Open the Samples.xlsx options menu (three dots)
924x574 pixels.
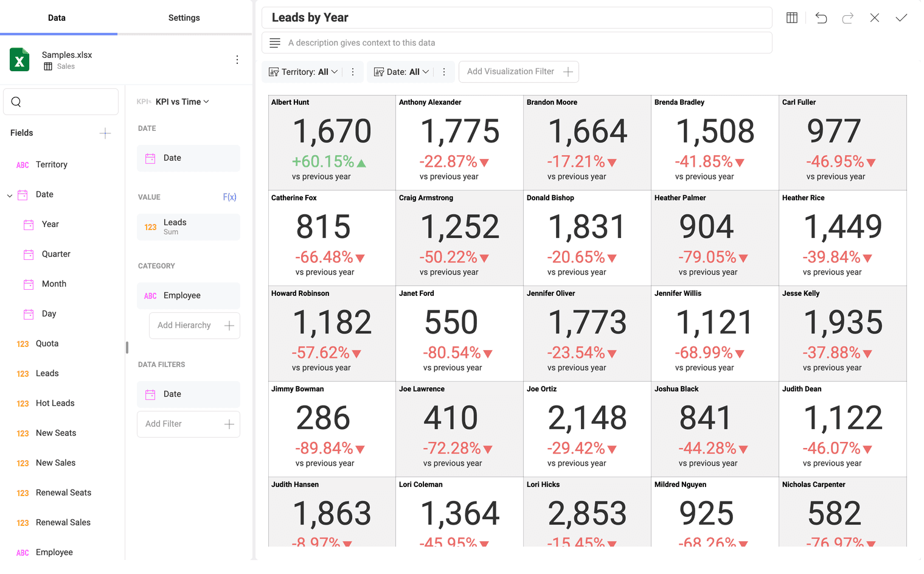237,60
